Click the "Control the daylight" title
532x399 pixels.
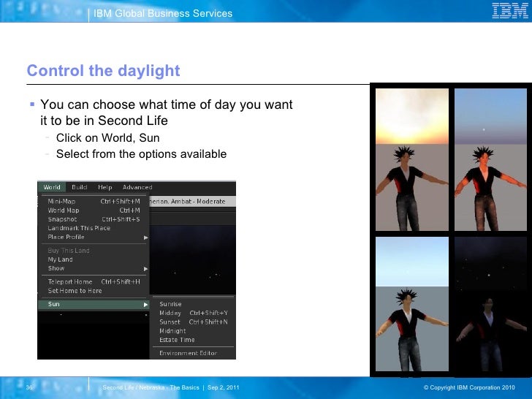(x=104, y=71)
